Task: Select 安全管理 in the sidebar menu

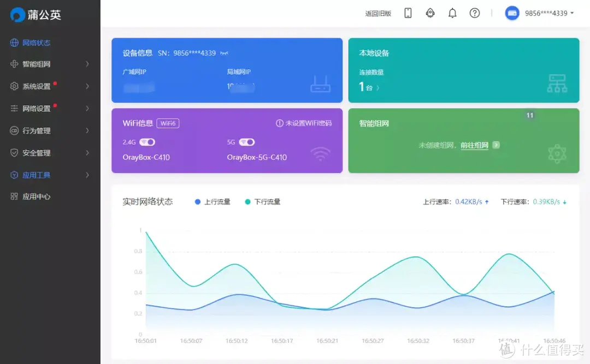Action: (x=33, y=153)
